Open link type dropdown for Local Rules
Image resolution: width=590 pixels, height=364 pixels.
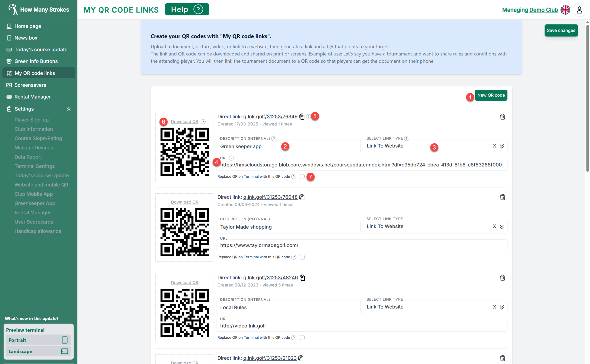[x=501, y=307]
